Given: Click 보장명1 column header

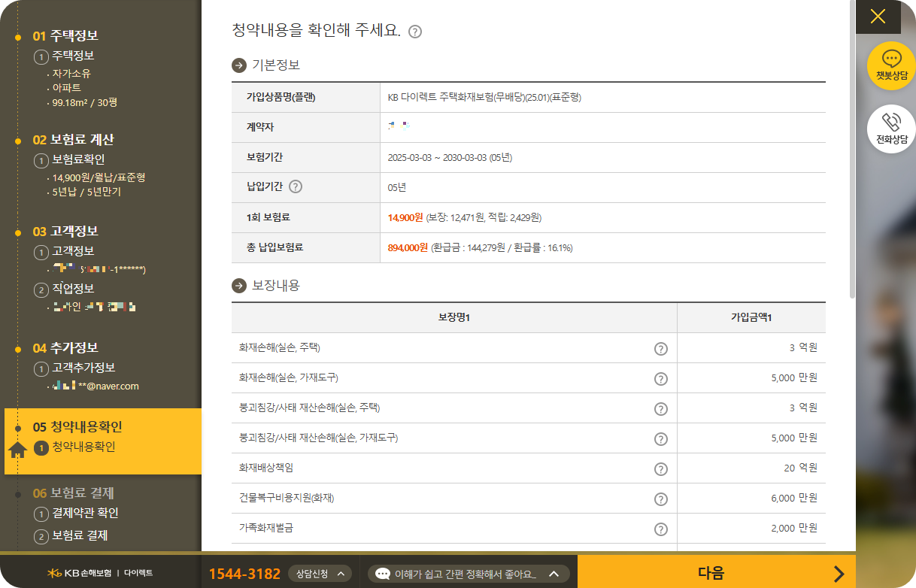Looking at the screenshot, I should (x=454, y=318).
